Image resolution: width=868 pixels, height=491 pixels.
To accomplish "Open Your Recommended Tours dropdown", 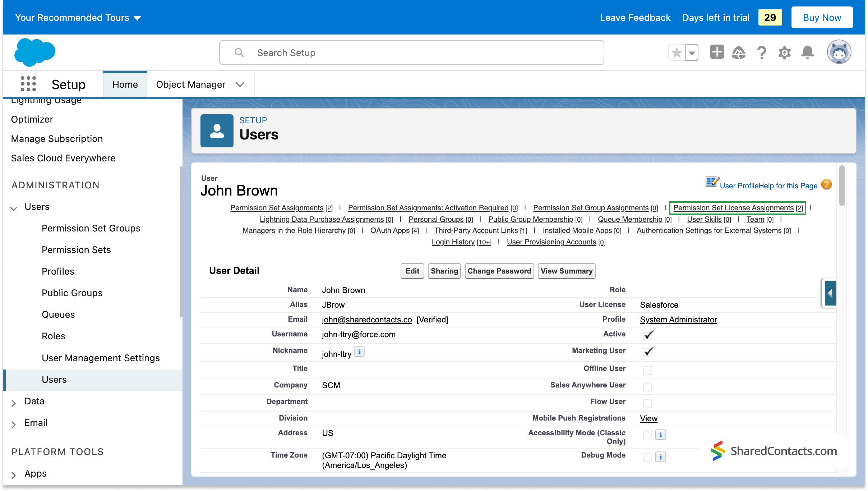I will click(78, 18).
